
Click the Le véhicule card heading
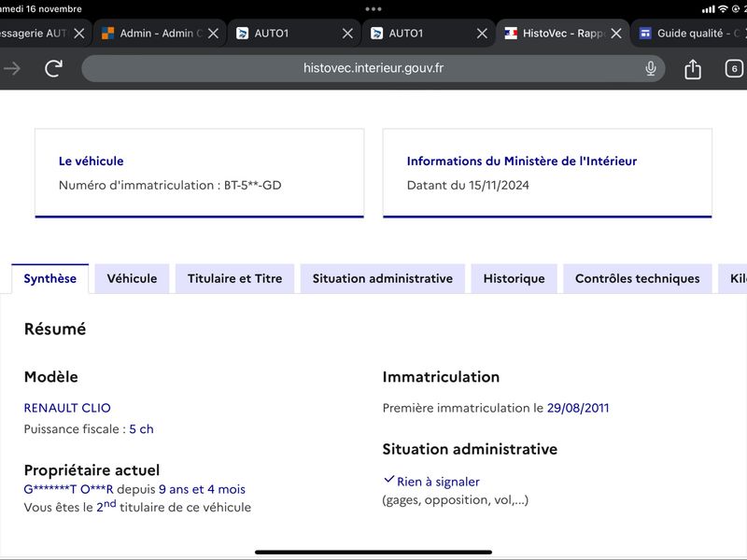91,161
